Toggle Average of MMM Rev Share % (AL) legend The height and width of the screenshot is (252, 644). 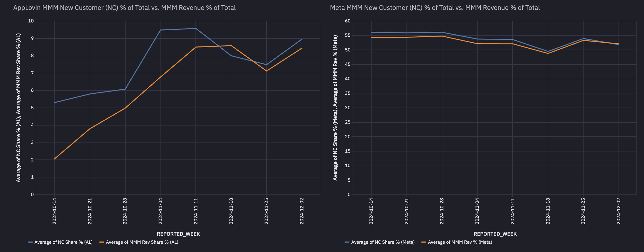139,242
